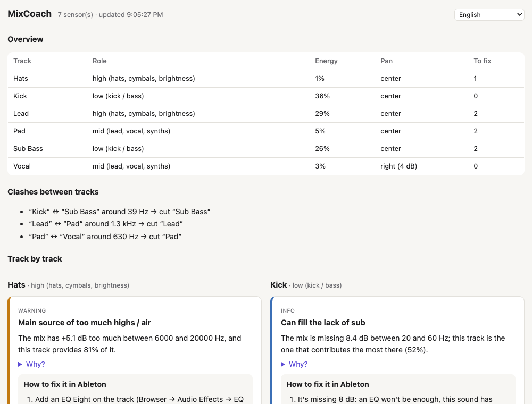Click the WARNING label on the Hats card

[32, 311]
